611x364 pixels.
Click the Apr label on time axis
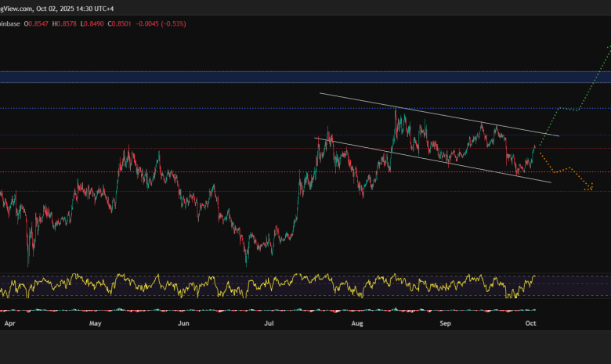click(x=9, y=322)
